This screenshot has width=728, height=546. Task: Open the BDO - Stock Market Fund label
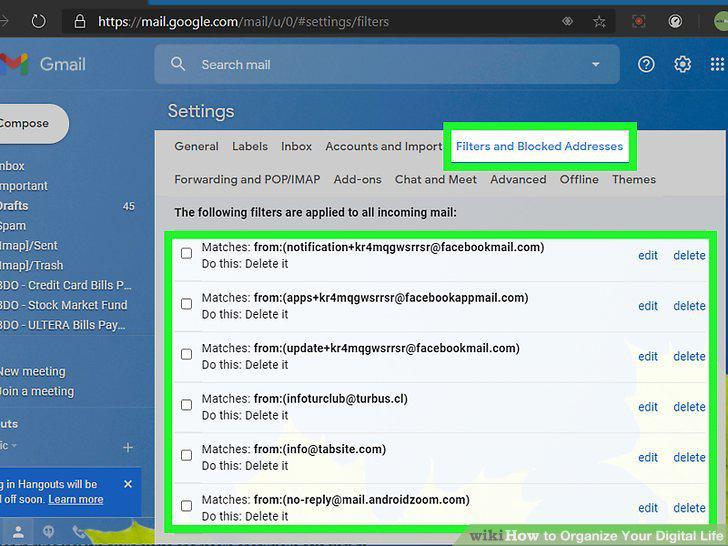64,305
